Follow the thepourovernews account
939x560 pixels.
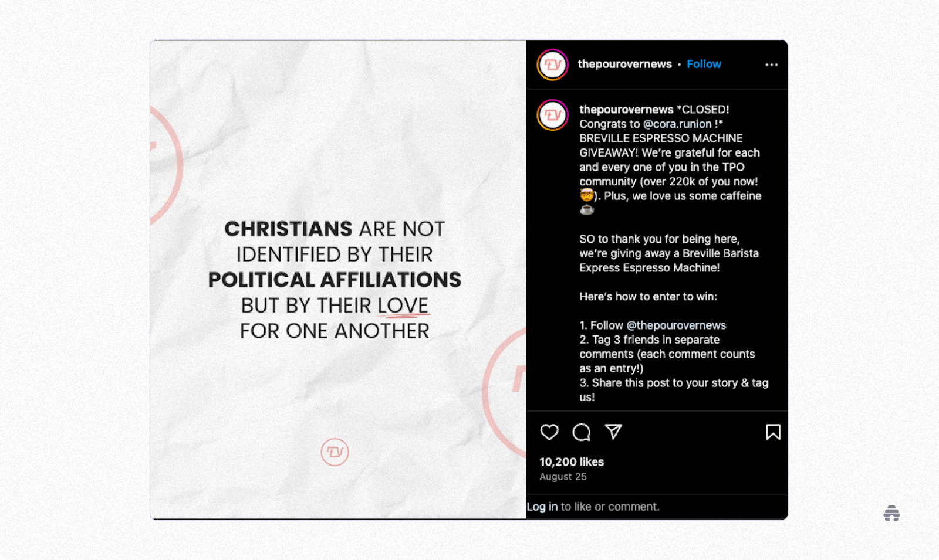point(704,64)
